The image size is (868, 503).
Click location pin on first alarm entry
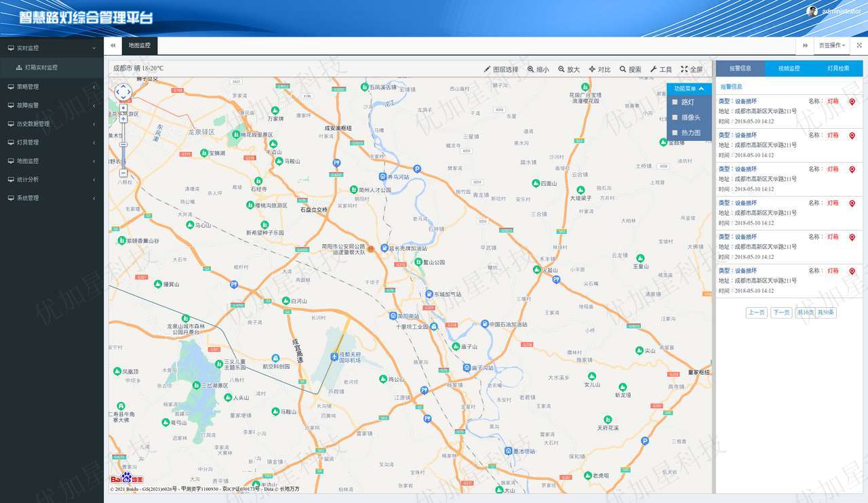pyautogui.click(x=852, y=102)
